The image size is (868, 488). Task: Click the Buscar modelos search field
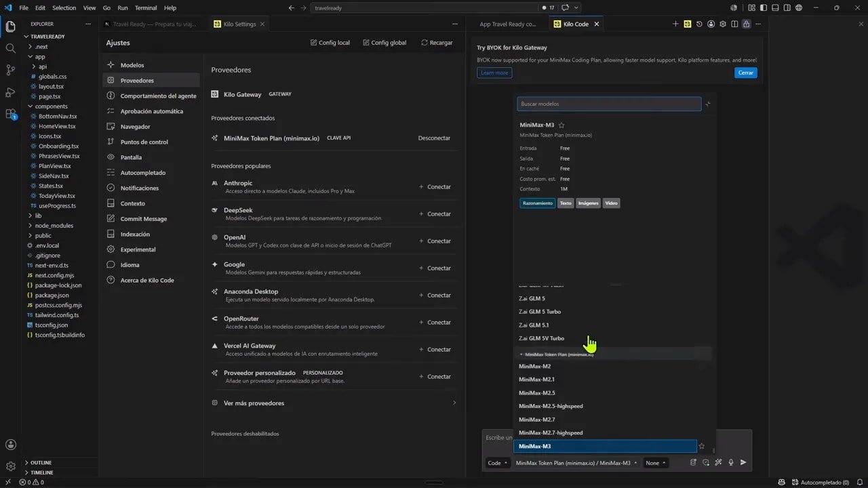tap(609, 104)
